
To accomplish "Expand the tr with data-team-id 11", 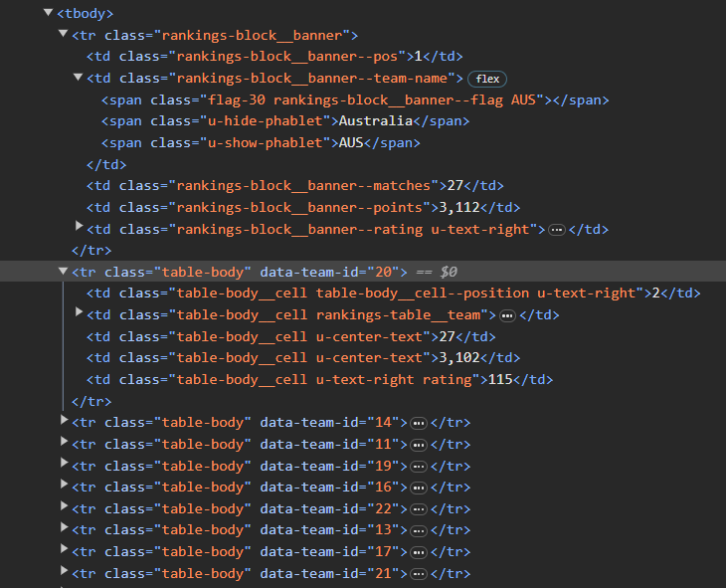I will (64, 443).
